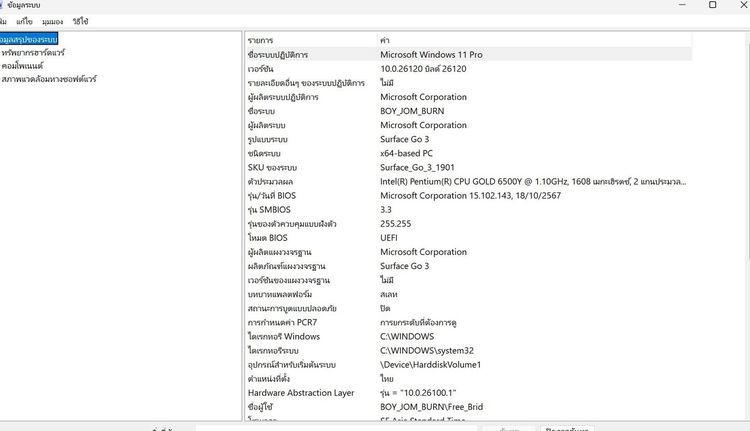Select the Hardware Abstraction Layer row
The image size is (750, 431).
pyautogui.click(x=301, y=393)
